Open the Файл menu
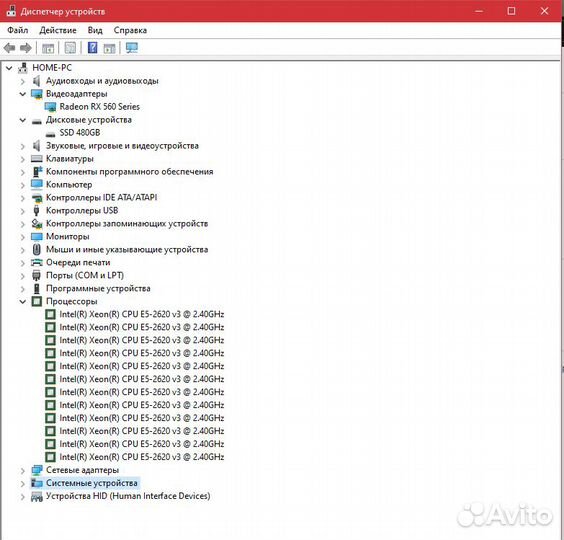 17,30
